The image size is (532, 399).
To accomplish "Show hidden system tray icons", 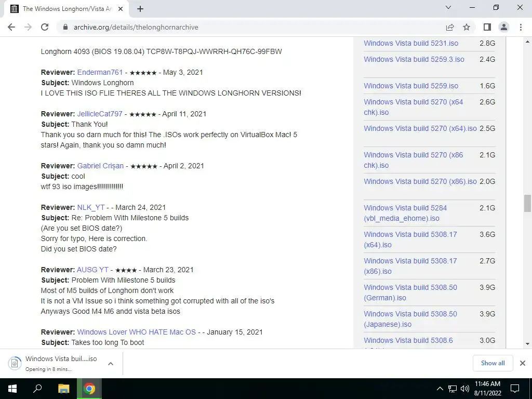I will [x=440, y=389].
